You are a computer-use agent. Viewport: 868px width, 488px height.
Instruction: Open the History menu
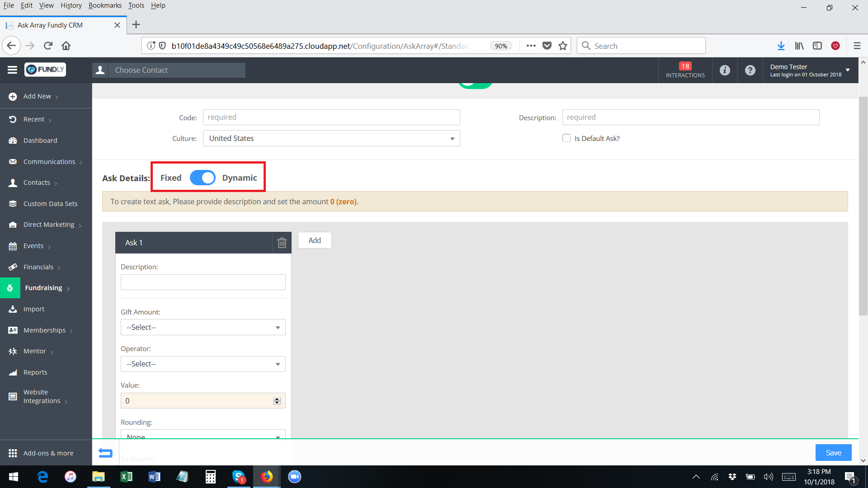(x=71, y=5)
